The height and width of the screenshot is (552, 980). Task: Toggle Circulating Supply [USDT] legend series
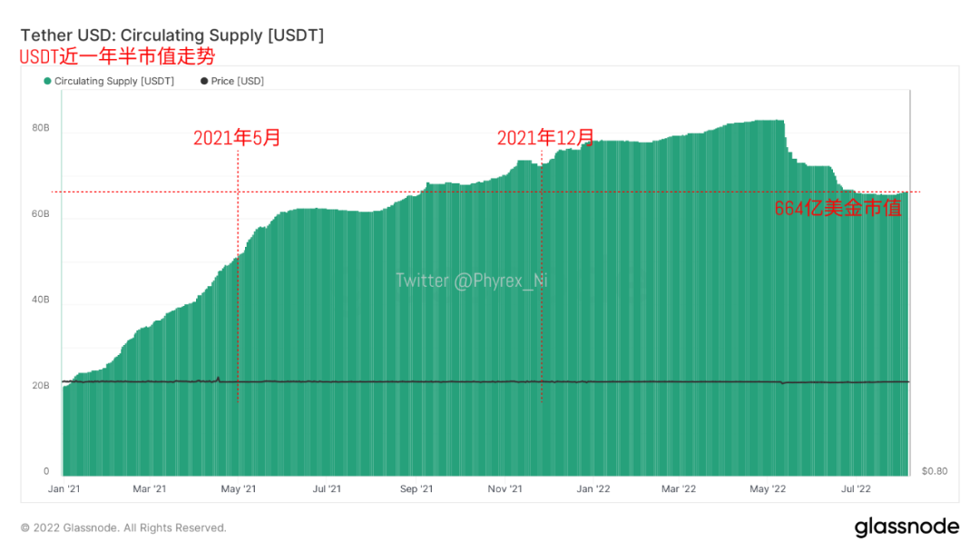pos(113,81)
